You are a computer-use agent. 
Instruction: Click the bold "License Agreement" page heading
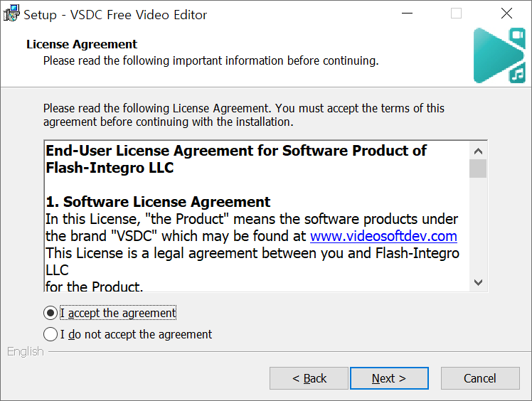tap(82, 45)
